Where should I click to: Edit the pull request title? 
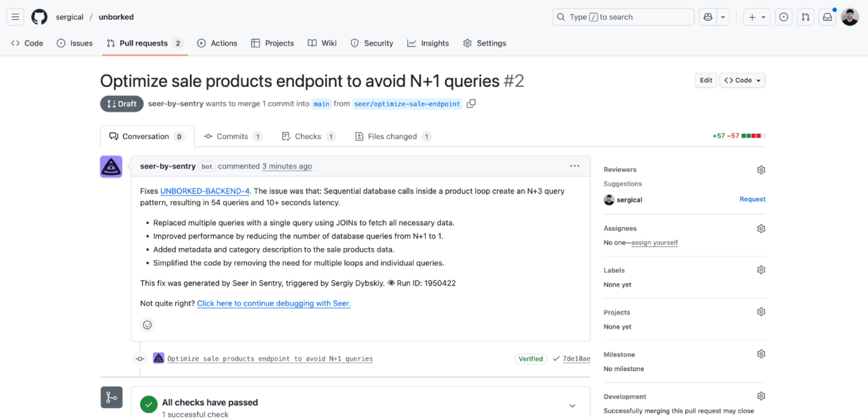click(705, 80)
